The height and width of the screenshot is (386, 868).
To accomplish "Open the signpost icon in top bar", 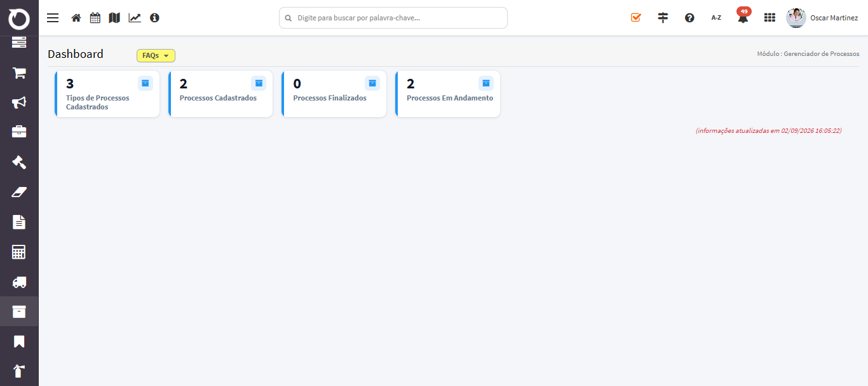I will (663, 18).
